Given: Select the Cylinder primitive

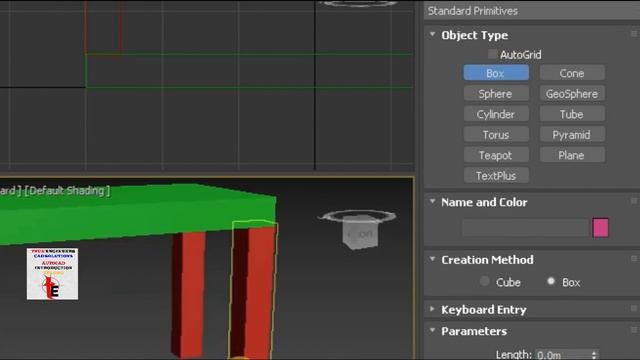Looking at the screenshot, I should [x=496, y=114].
